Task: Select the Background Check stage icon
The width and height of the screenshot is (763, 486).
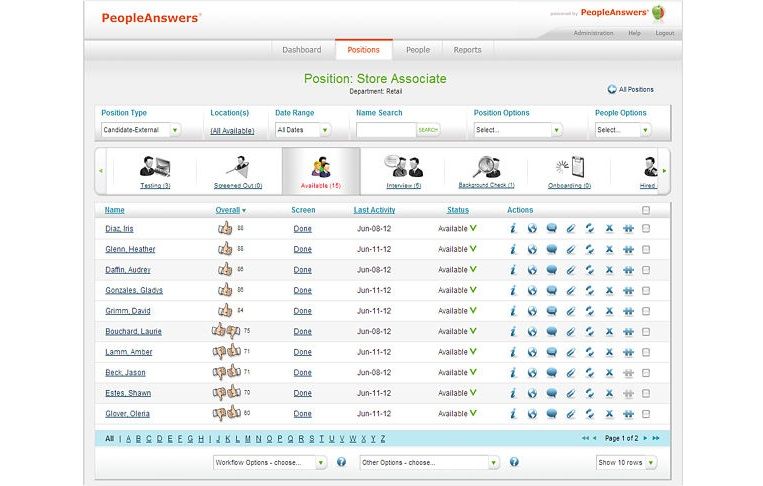Action: tap(486, 167)
